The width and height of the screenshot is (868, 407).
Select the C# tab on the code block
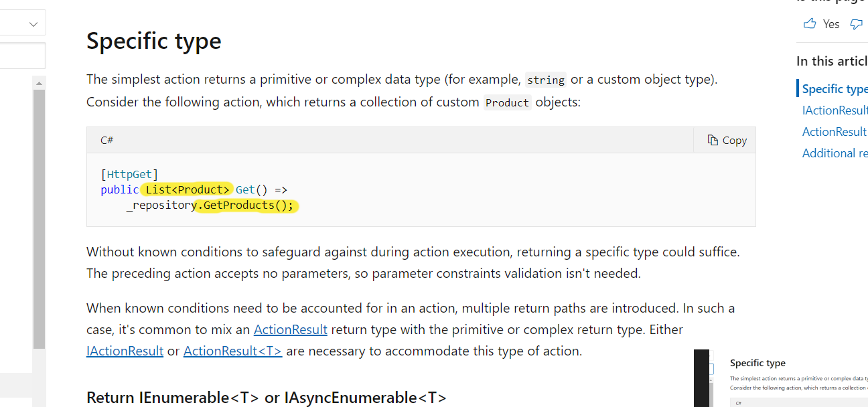106,139
